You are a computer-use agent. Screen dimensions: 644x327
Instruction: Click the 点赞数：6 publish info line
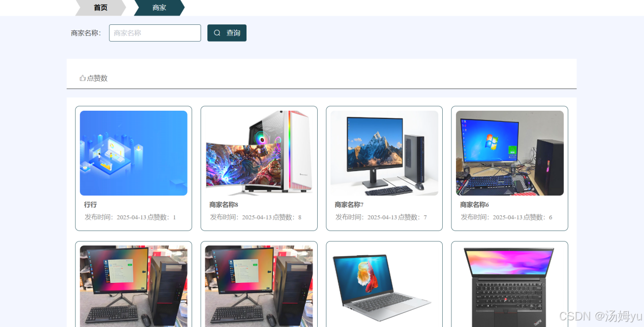coord(507,217)
